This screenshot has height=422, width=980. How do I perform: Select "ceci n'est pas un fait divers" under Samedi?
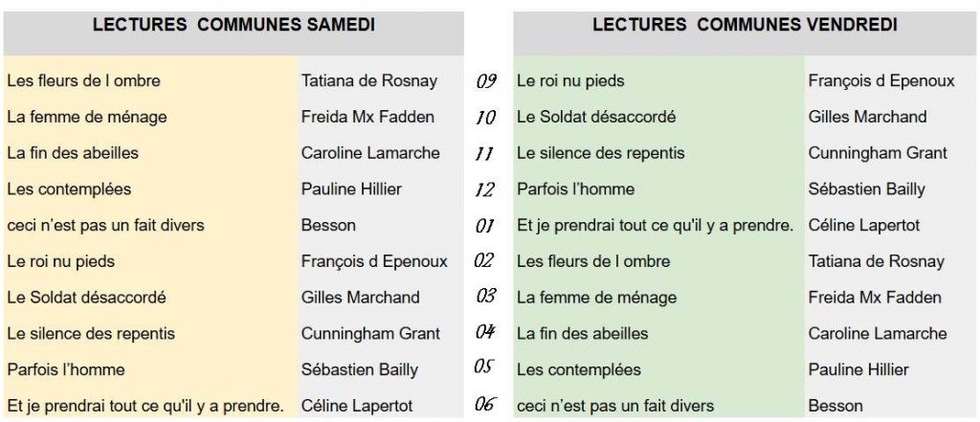(x=105, y=226)
